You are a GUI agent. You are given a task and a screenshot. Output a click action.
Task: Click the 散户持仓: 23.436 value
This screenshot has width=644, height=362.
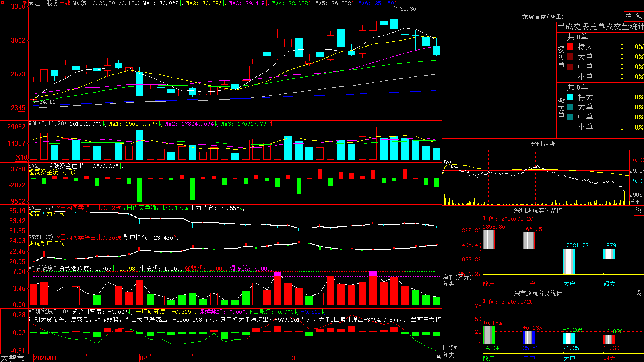click(149, 238)
